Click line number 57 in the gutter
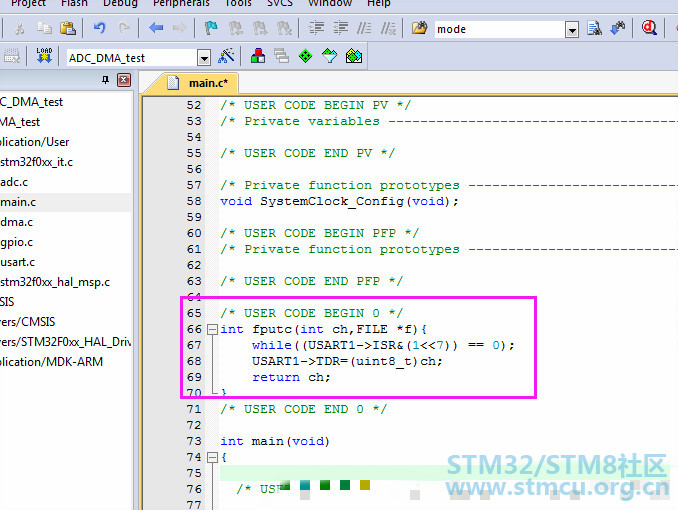The width and height of the screenshot is (678, 510). click(x=194, y=185)
